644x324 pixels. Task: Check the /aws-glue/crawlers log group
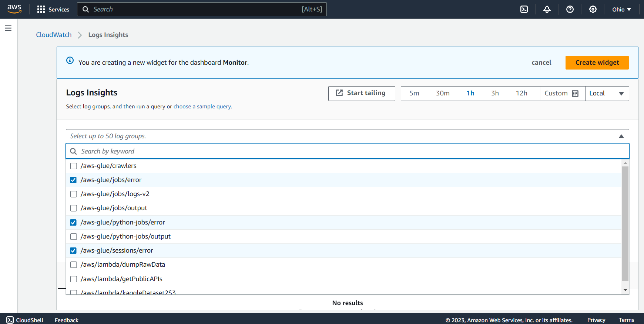coord(74,166)
